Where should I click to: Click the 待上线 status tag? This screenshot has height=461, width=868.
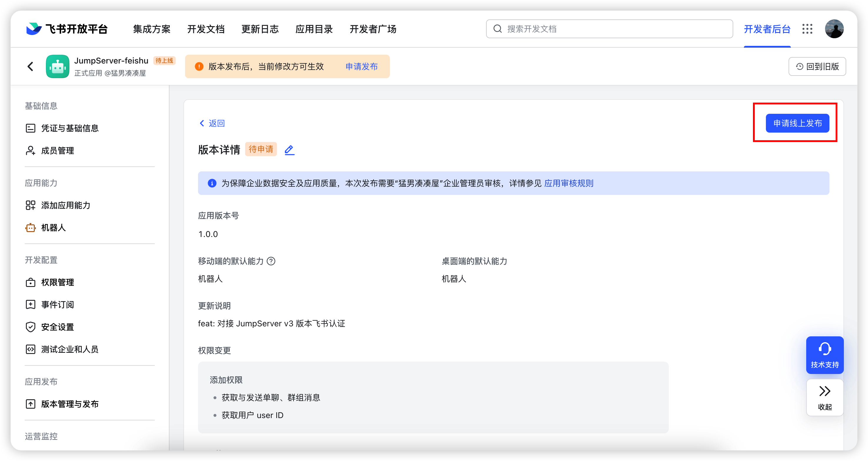click(x=164, y=61)
